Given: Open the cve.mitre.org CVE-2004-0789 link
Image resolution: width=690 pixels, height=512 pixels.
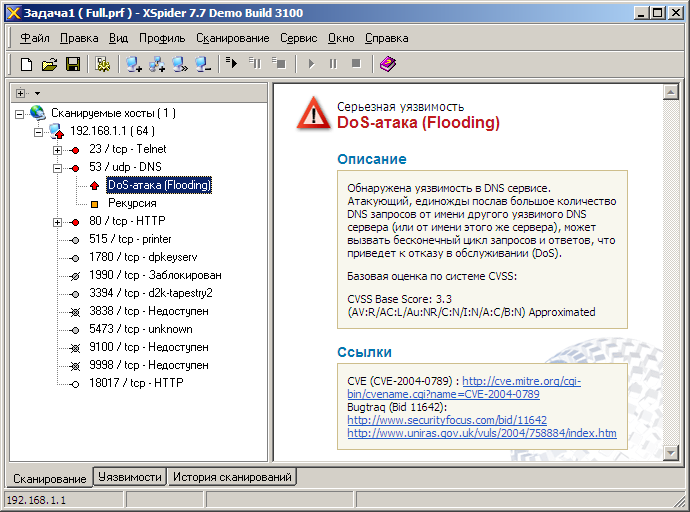Looking at the screenshot, I should 464,388.
